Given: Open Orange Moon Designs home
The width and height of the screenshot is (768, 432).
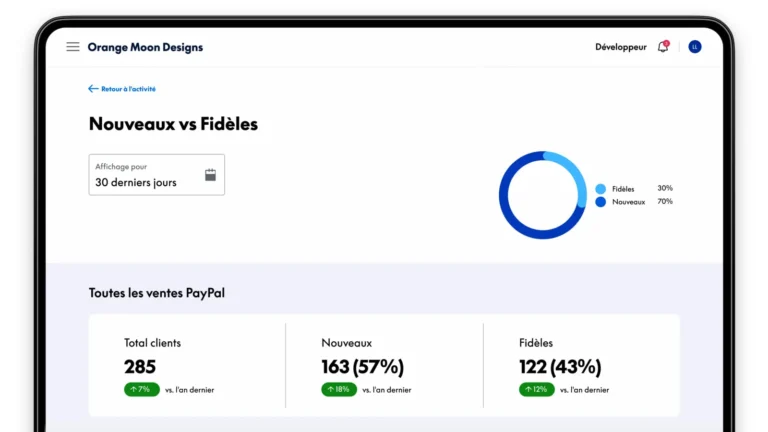Looking at the screenshot, I should (x=145, y=48).
